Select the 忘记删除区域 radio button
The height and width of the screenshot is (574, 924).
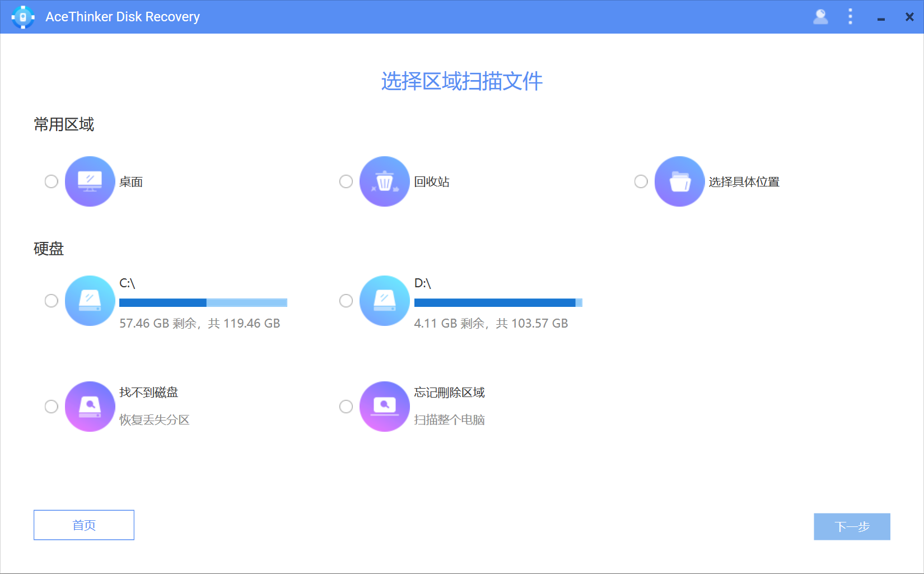click(x=346, y=407)
